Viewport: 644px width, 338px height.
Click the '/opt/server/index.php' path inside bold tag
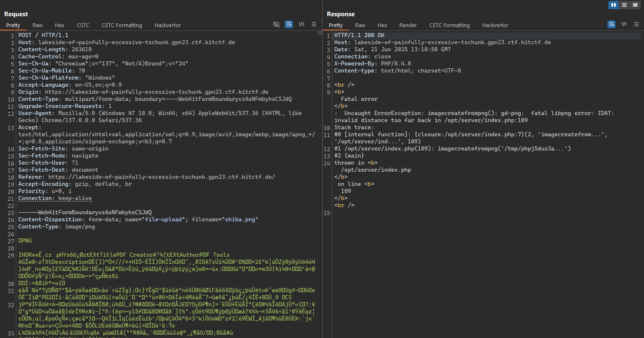pos(376,170)
